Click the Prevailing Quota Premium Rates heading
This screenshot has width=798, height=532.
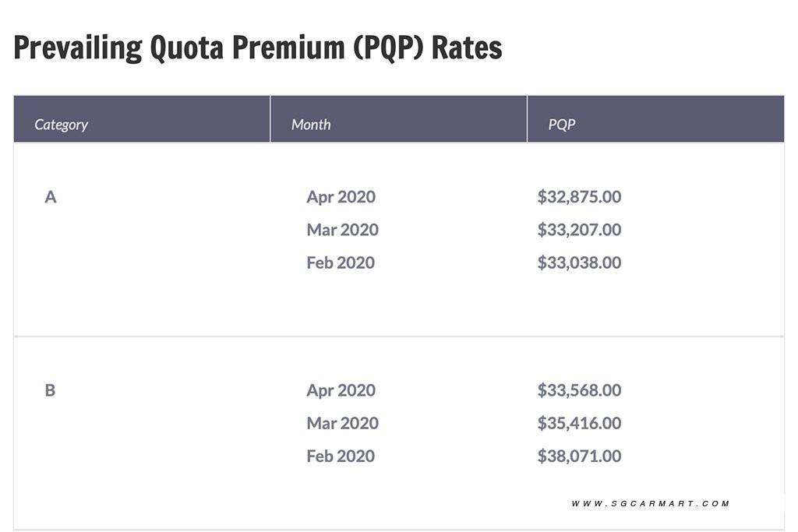tap(258, 48)
